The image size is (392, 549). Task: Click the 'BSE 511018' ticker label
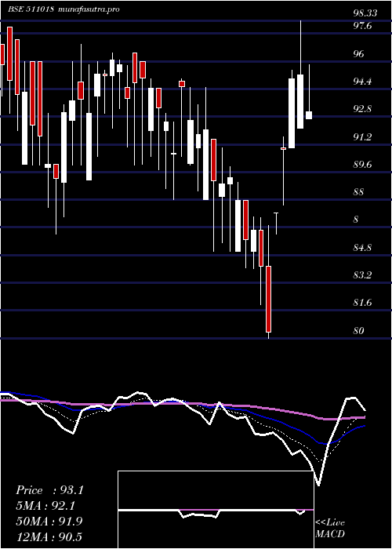pyautogui.click(x=31, y=9)
